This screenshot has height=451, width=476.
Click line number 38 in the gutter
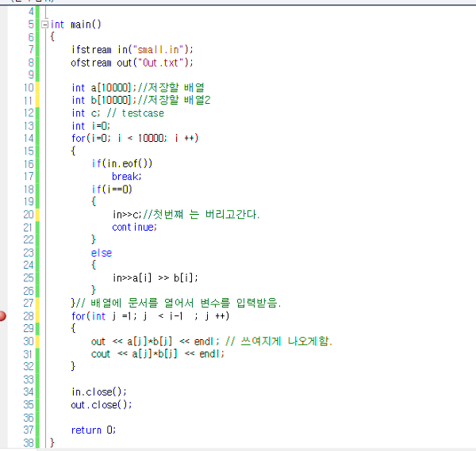point(29,443)
